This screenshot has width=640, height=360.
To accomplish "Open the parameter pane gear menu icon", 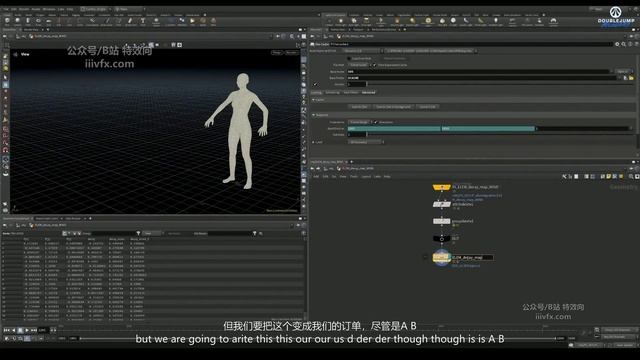I will pyautogui.click(x=617, y=44).
